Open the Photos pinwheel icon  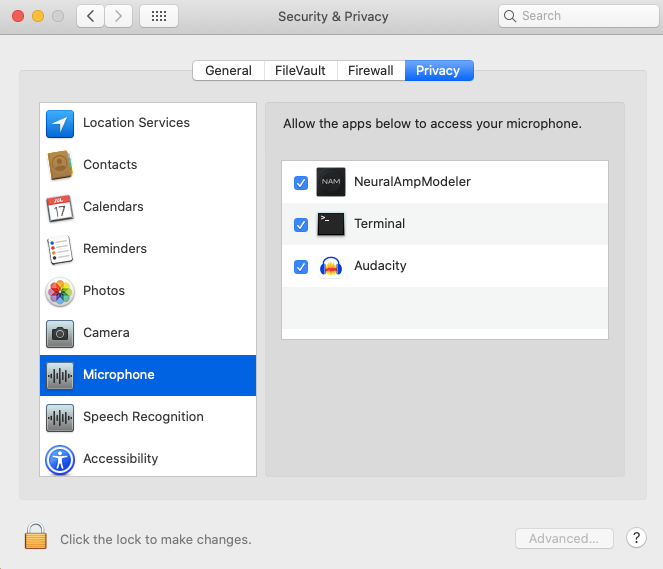[60, 291]
